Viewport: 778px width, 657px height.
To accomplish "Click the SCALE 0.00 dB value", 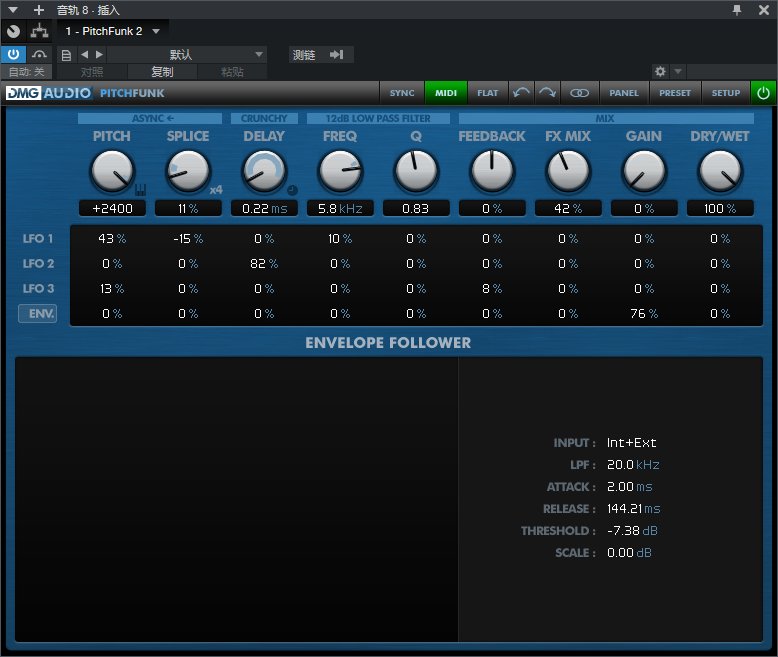I will [629, 553].
